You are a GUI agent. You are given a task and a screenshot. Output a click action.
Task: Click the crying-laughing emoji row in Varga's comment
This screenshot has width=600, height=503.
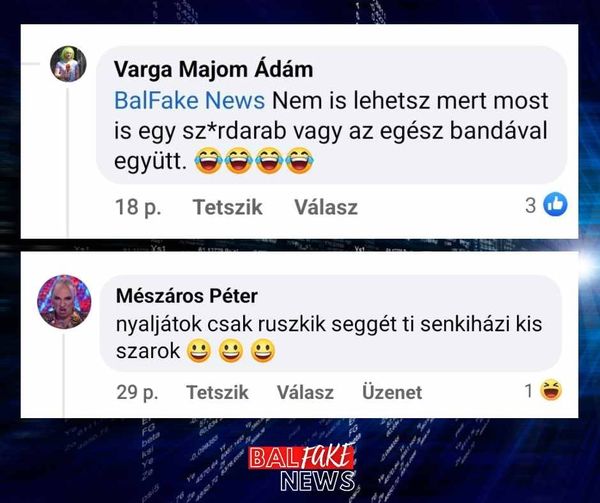tap(254, 161)
